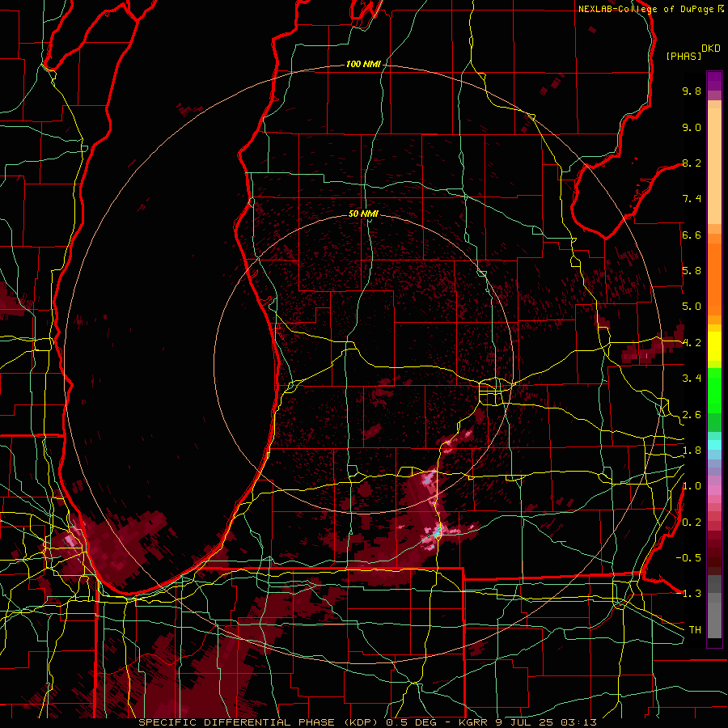Image resolution: width=728 pixels, height=728 pixels.
Task: Click the 1.0 scale value
Action: pos(692,485)
